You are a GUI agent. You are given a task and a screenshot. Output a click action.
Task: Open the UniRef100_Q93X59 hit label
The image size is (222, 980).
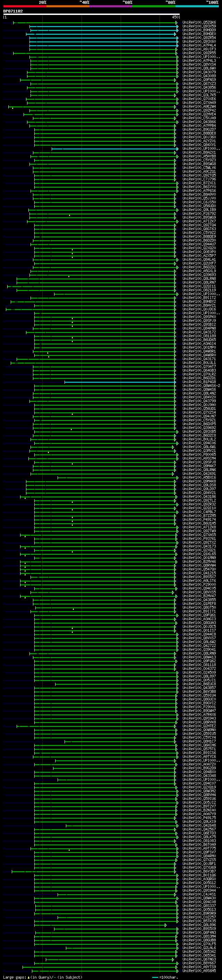pos(199,26)
